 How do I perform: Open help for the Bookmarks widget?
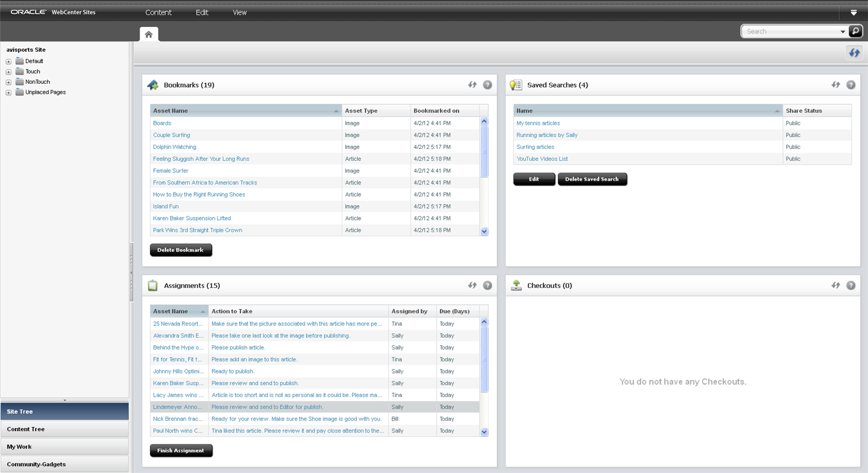click(487, 84)
